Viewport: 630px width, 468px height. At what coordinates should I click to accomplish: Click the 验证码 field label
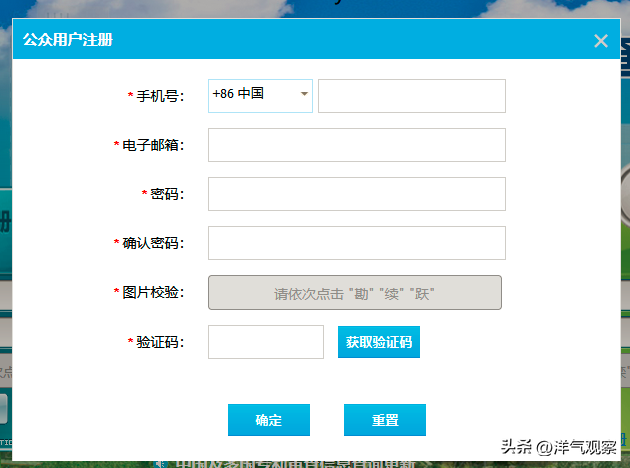coord(160,342)
